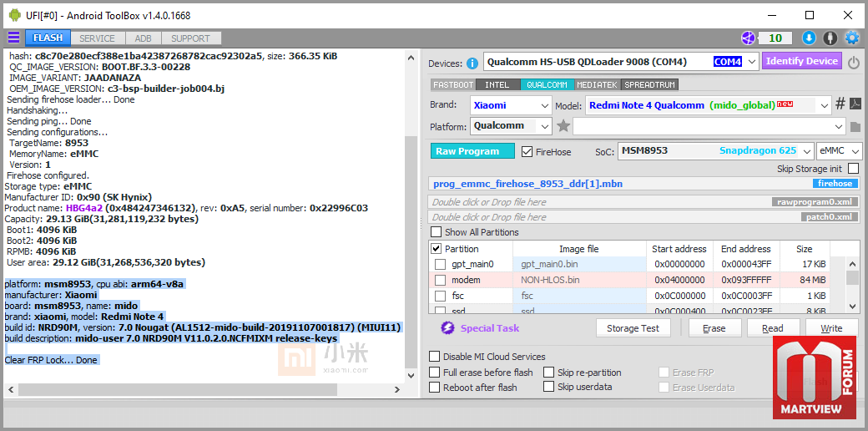Screen dimensions: 868x431
Task: Click the horizontal scrollbar of the log panel
Action: [x=204, y=390]
